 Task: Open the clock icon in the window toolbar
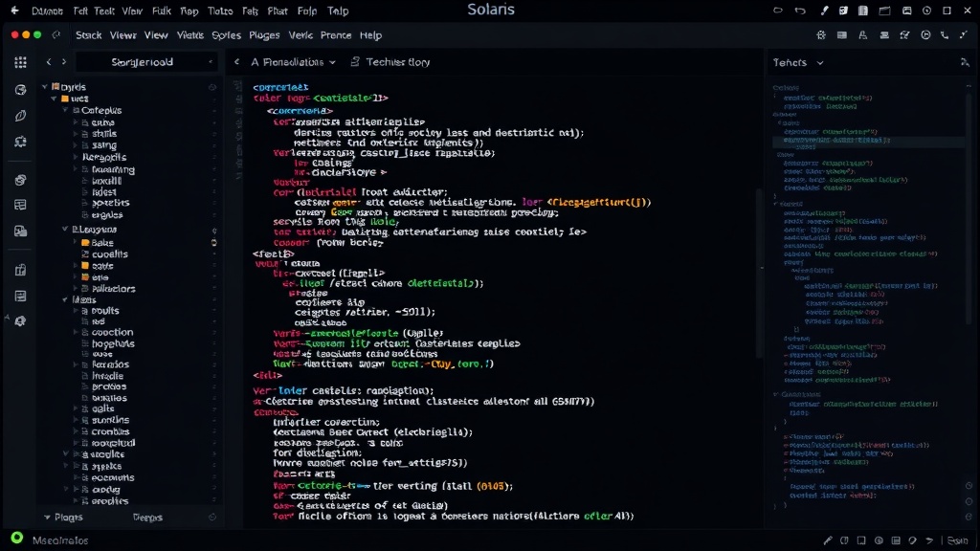point(925,35)
